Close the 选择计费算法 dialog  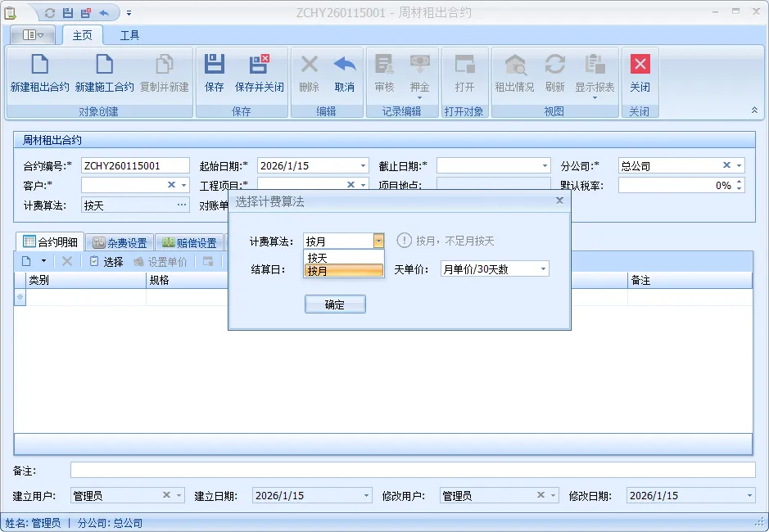point(559,201)
